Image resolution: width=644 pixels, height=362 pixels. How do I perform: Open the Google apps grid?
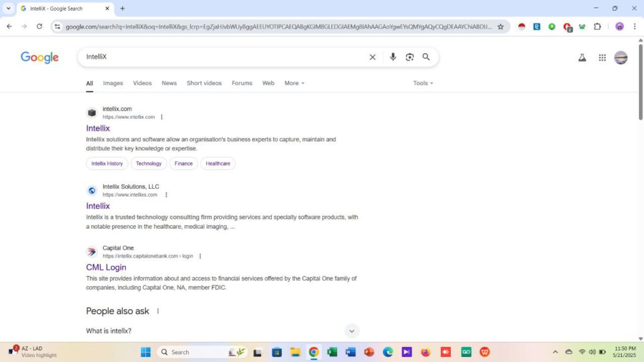tap(602, 57)
